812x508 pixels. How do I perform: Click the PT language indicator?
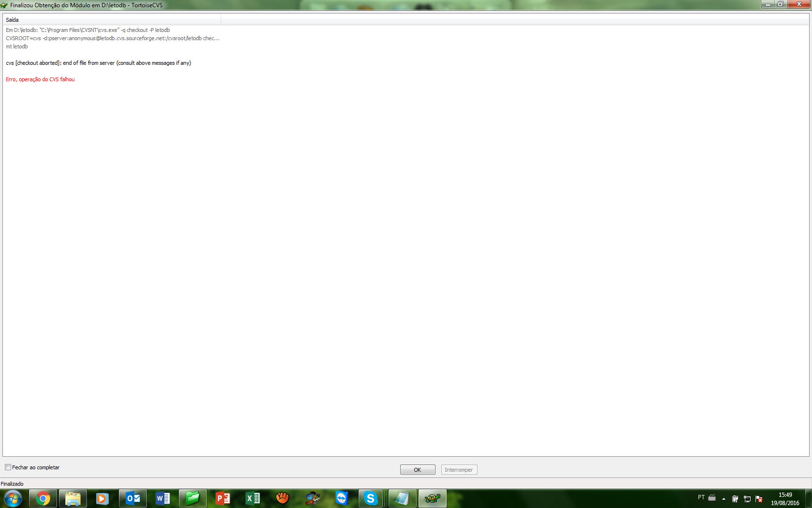point(701,497)
